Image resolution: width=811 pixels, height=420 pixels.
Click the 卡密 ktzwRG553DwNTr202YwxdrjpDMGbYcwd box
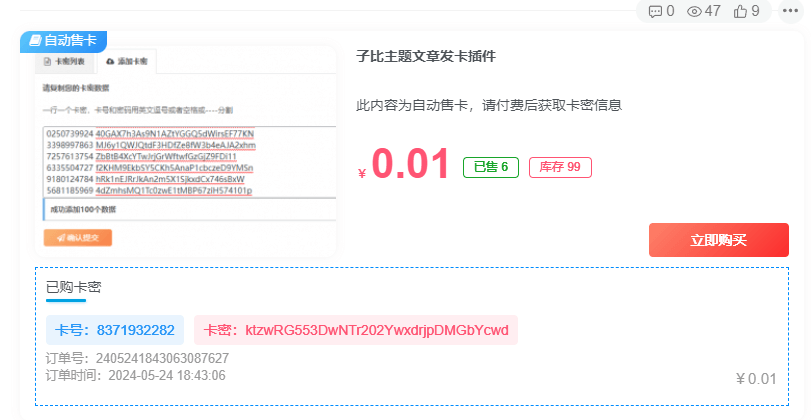click(356, 330)
